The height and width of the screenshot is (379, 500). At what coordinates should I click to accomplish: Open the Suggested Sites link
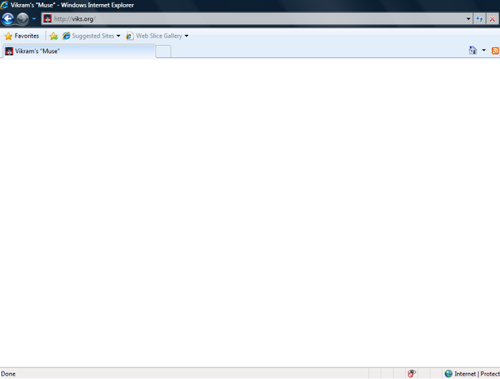[88, 36]
